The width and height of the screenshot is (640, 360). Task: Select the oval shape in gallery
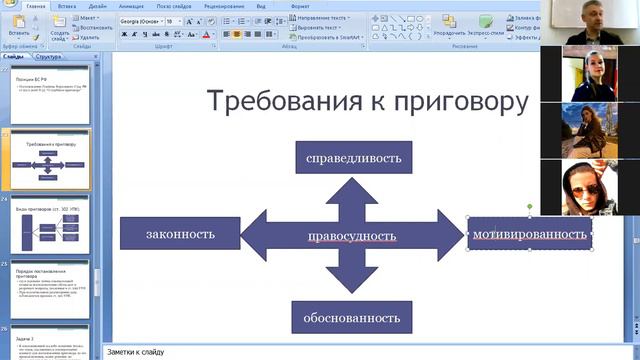[x=420, y=19]
